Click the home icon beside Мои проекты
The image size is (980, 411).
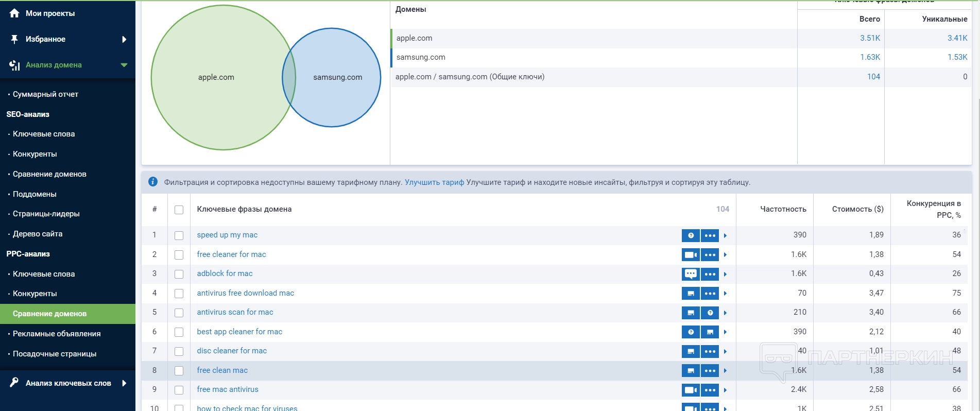point(14,13)
